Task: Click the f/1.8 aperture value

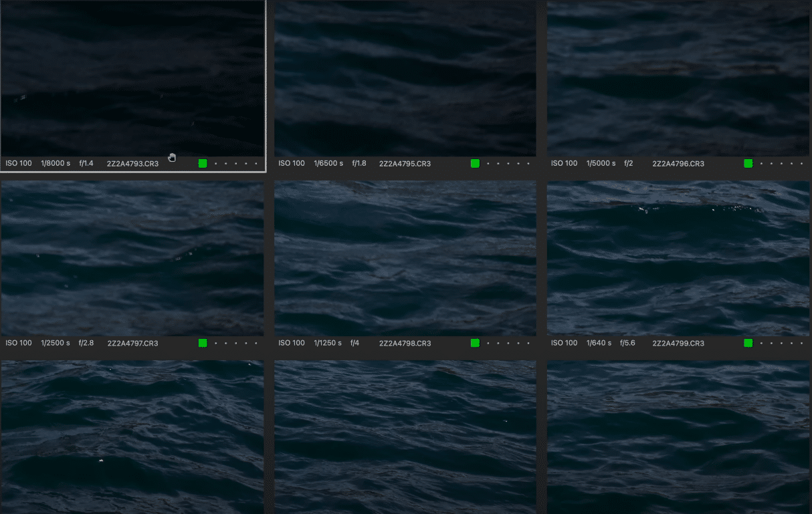Action: [x=359, y=163]
